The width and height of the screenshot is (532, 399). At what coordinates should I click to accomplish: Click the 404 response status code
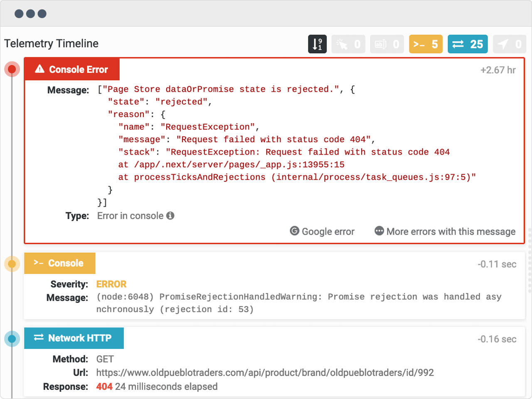104,387
